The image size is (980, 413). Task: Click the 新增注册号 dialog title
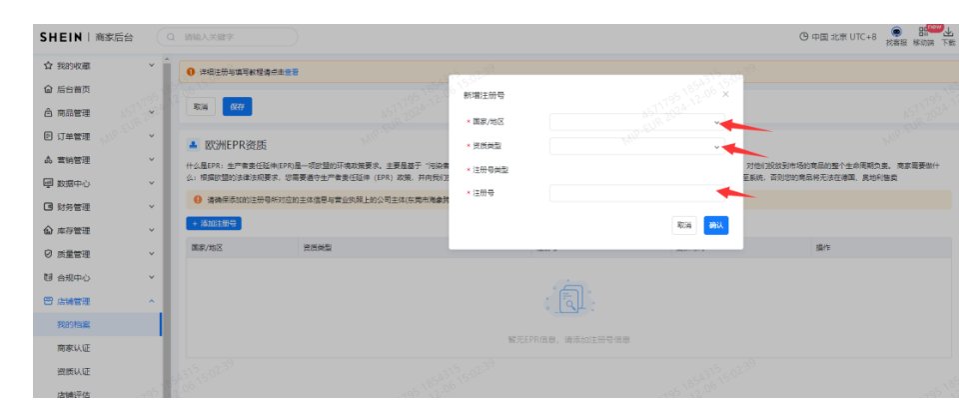[x=485, y=95]
